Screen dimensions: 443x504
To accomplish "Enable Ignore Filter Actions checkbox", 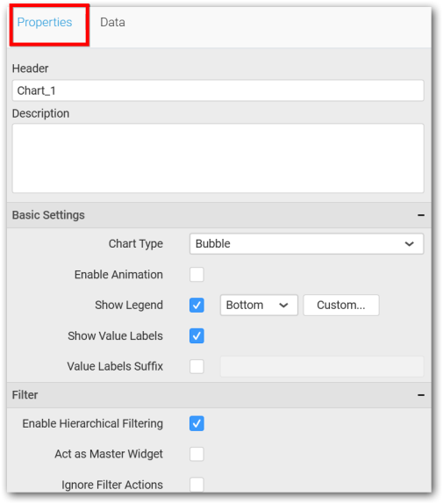I will (x=196, y=485).
